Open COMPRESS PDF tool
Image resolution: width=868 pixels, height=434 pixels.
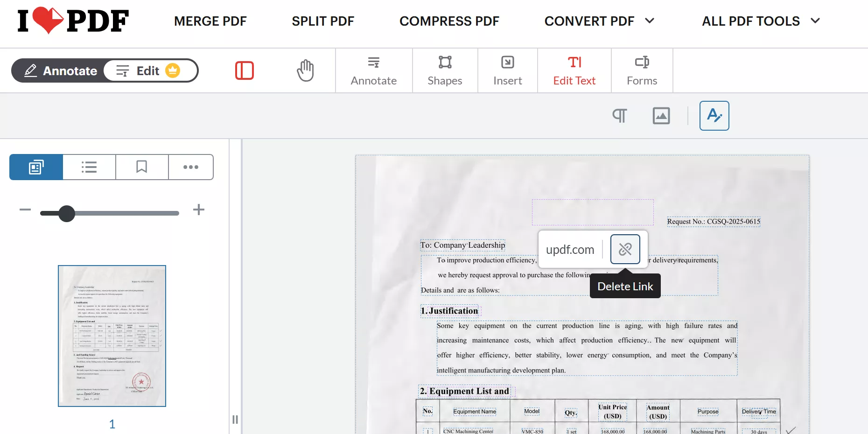point(449,21)
